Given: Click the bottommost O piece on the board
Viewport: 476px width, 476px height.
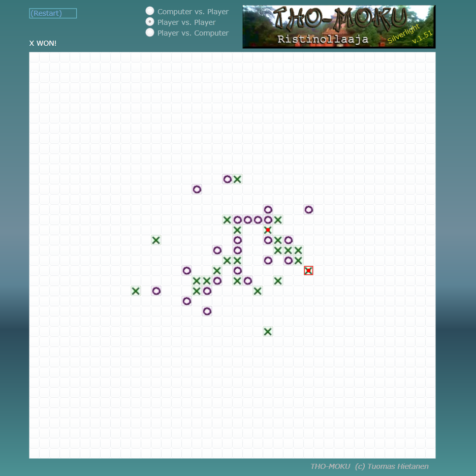Looking at the screenshot, I should pos(207,311).
